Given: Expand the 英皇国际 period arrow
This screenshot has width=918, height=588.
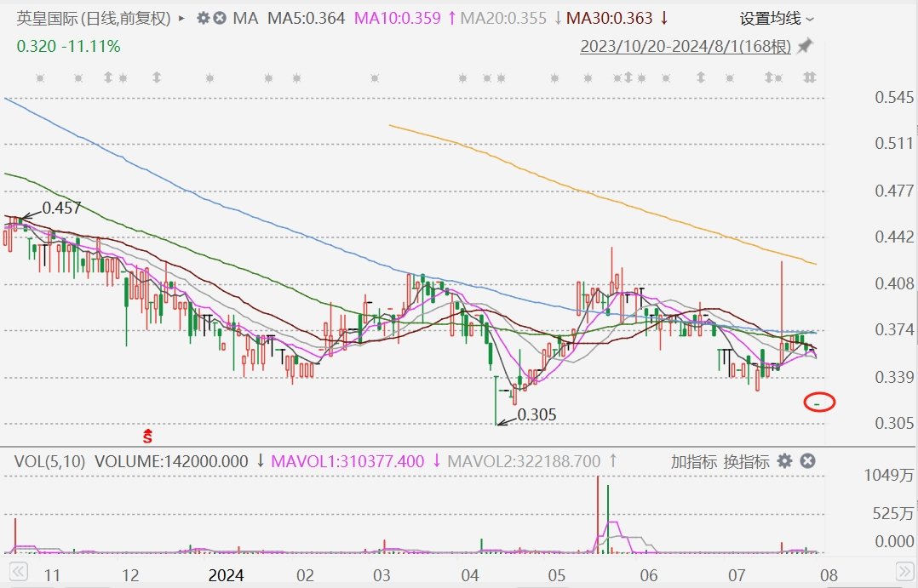Looking at the screenshot, I should (181, 18).
